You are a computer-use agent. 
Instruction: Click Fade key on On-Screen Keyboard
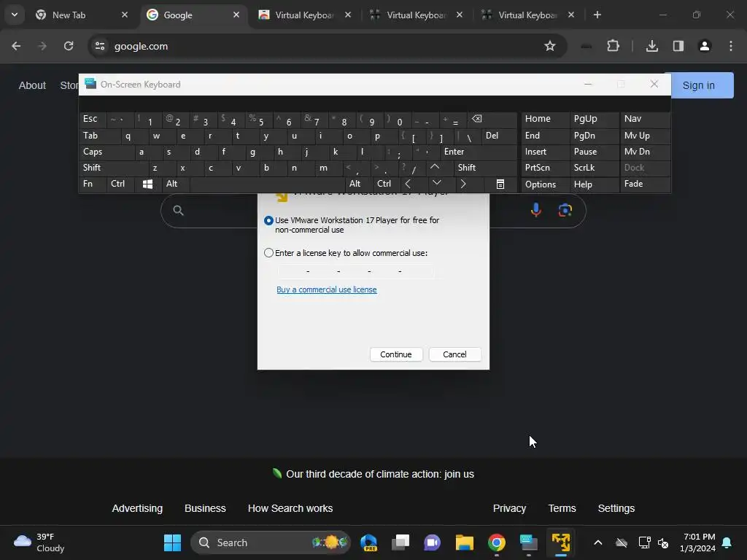645,184
